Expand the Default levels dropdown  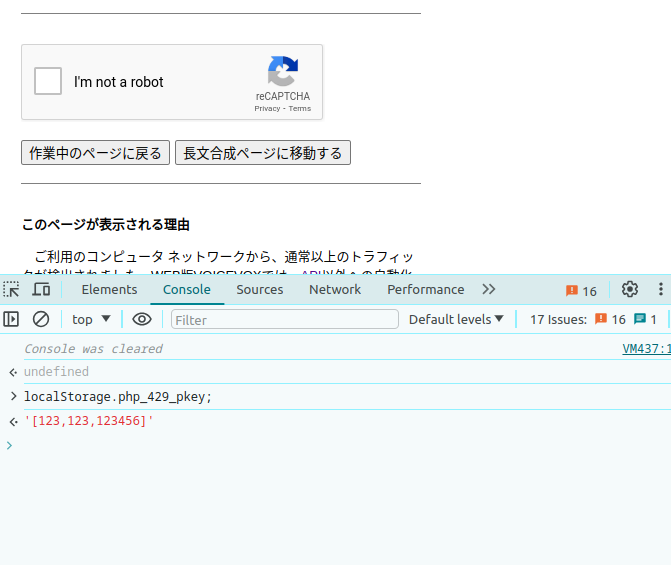pyautogui.click(x=456, y=319)
